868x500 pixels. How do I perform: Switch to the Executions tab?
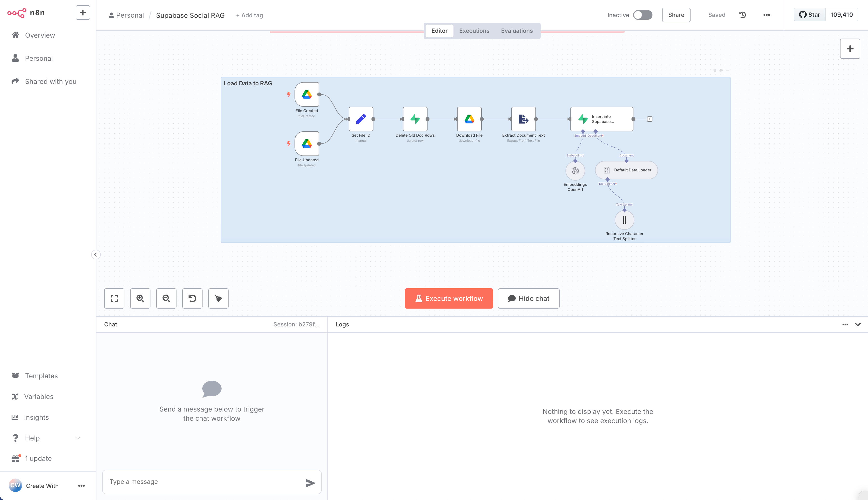[x=474, y=31]
